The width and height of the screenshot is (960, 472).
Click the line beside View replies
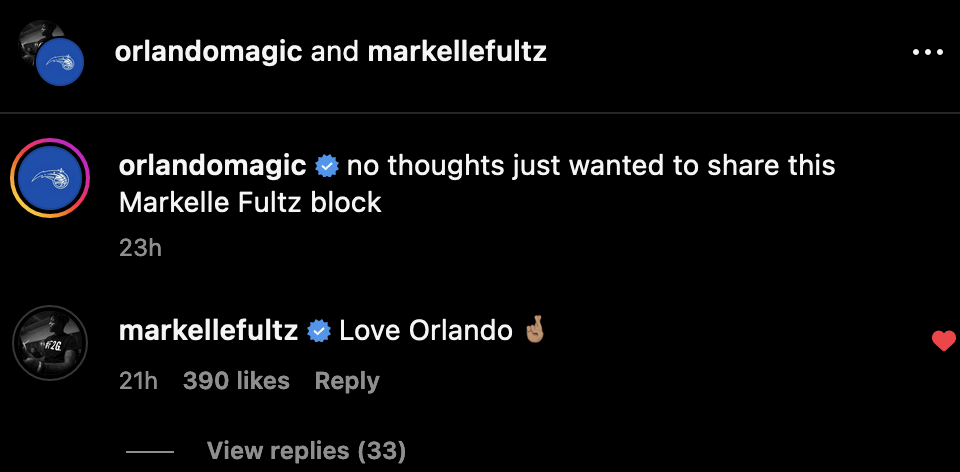point(150,451)
